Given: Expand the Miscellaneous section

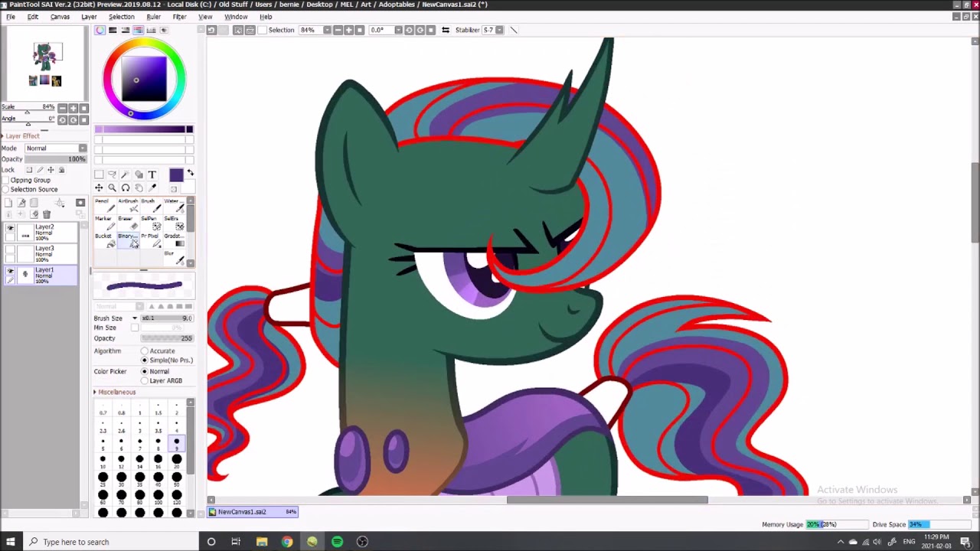Looking at the screenshot, I should point(115,392).
